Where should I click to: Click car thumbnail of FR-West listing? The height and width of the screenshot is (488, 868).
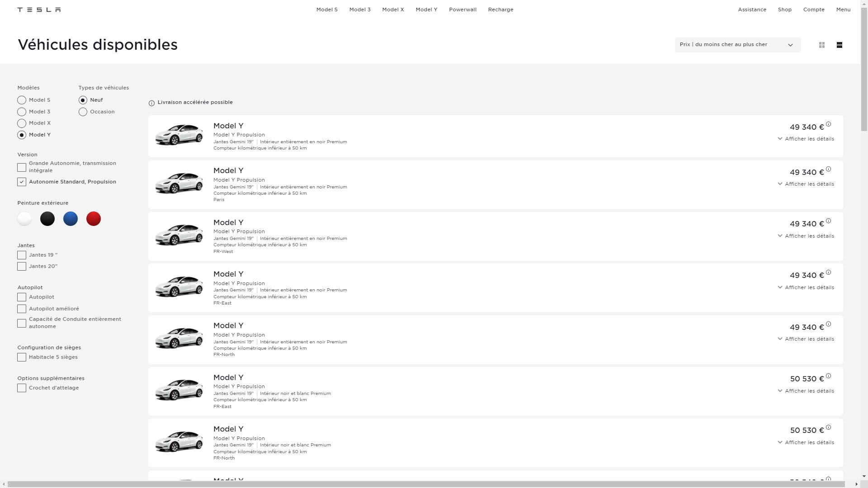[179, 235]
